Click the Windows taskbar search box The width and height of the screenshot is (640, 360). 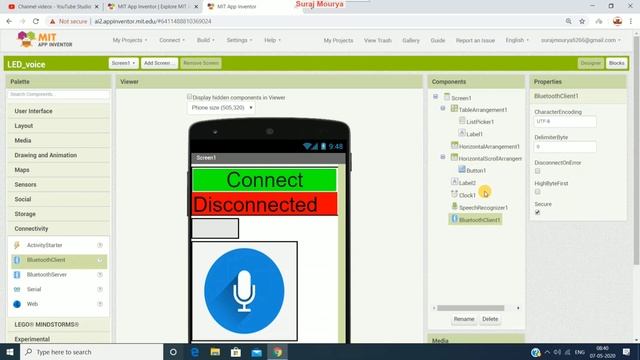click(91, 352)
